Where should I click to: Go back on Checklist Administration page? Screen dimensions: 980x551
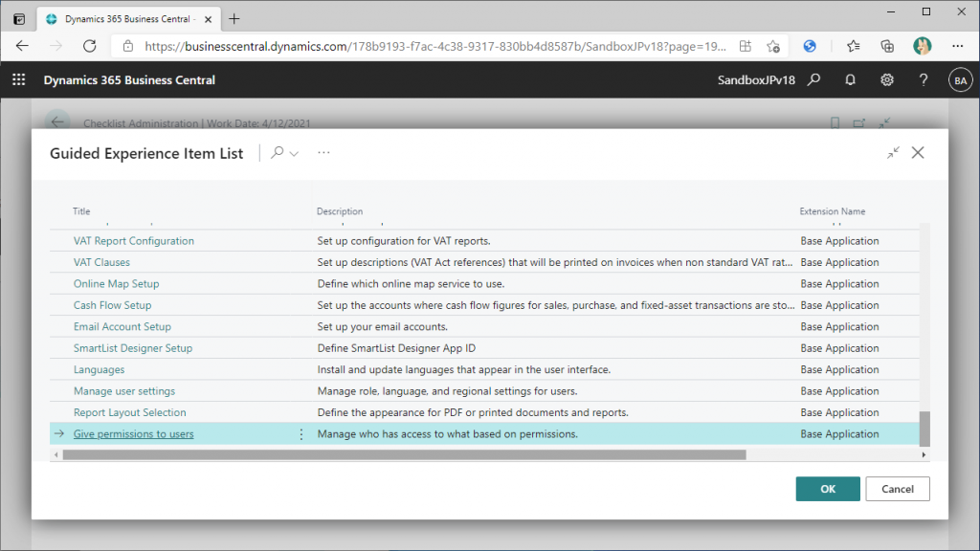click(x=57, y=122)
